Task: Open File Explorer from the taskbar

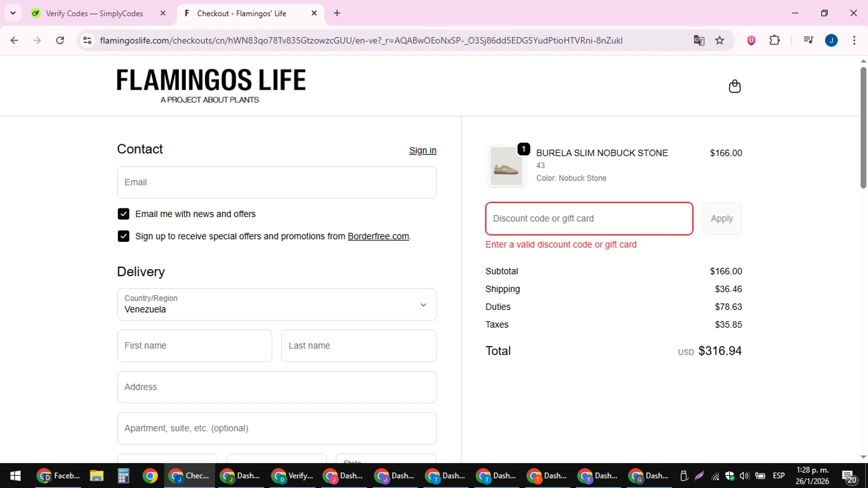Action: (97, 476)
